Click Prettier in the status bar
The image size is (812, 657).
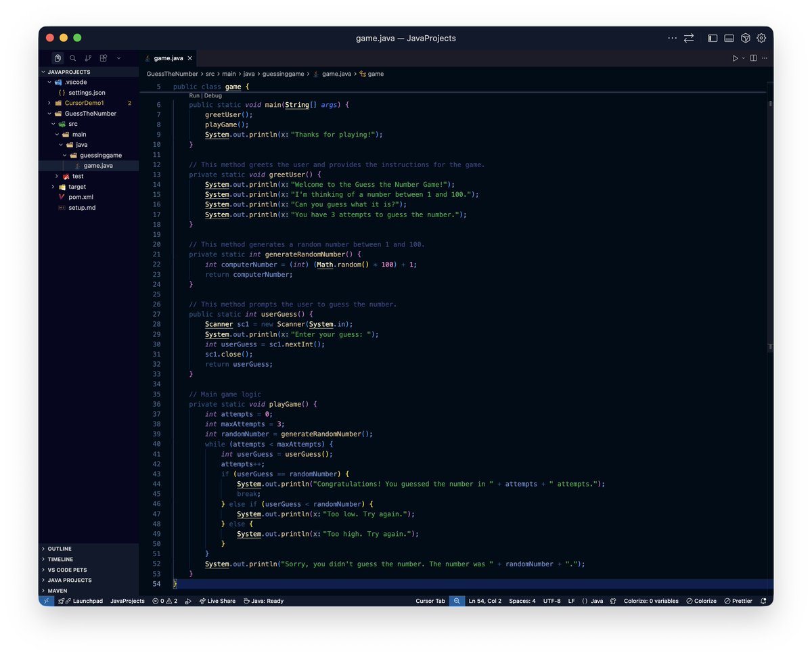click(738, 601)
